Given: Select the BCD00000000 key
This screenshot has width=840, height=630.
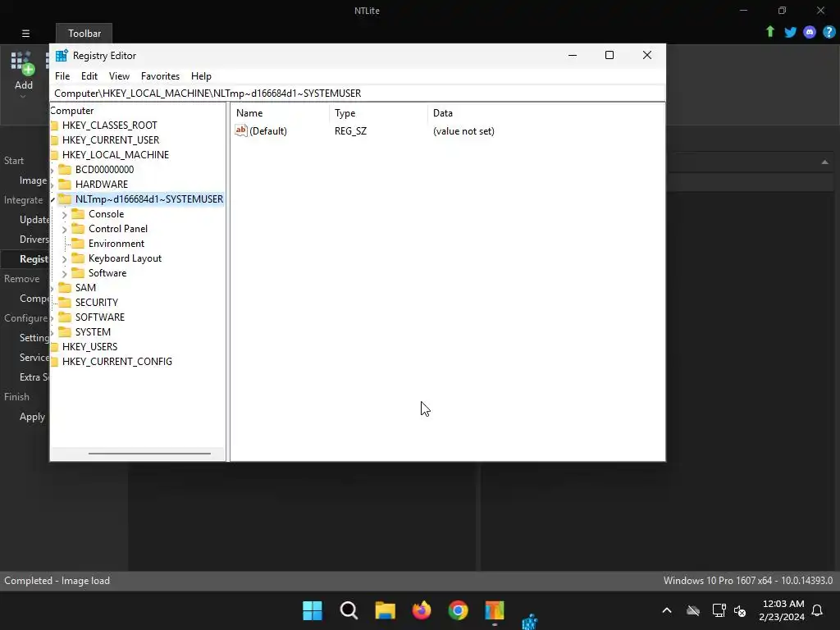Looking at the screenshot, I should coord(104,170).
